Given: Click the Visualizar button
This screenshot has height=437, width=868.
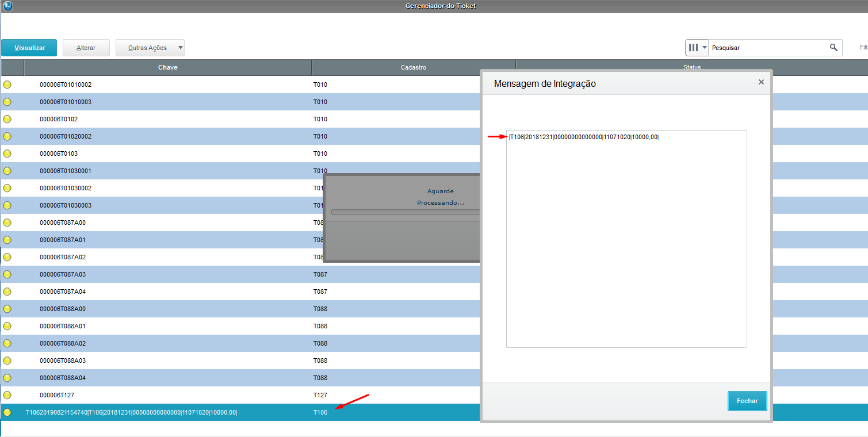Looking at the screenshot, I should [x=29, y=48].
